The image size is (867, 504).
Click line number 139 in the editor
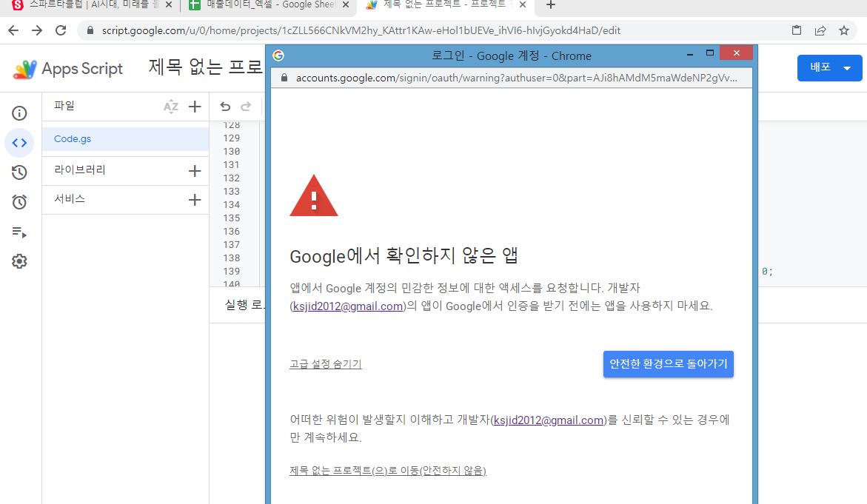(232, 272)
